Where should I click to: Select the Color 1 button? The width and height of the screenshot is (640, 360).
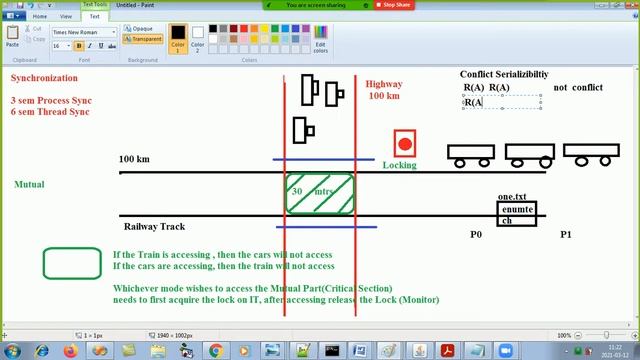(178, 39)
